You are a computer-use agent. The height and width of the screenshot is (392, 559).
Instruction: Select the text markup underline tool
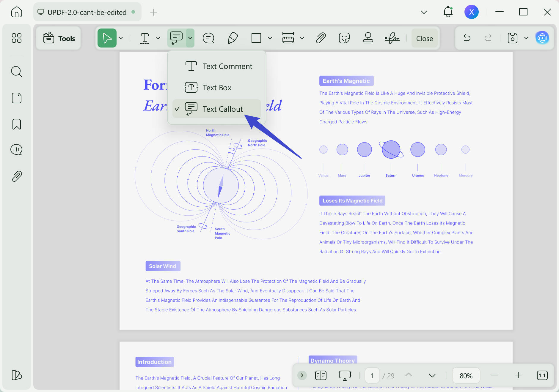[x=145, y=38]
